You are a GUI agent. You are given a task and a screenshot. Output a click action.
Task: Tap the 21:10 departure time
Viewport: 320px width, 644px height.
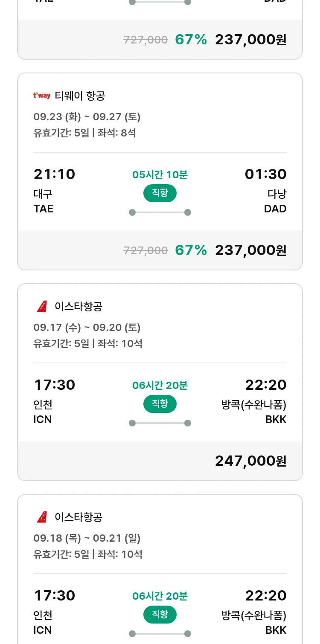54,174
